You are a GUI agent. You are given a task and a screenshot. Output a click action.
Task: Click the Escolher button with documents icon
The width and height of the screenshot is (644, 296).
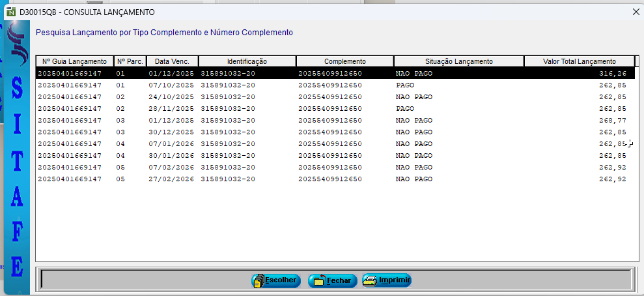(276, 280)
